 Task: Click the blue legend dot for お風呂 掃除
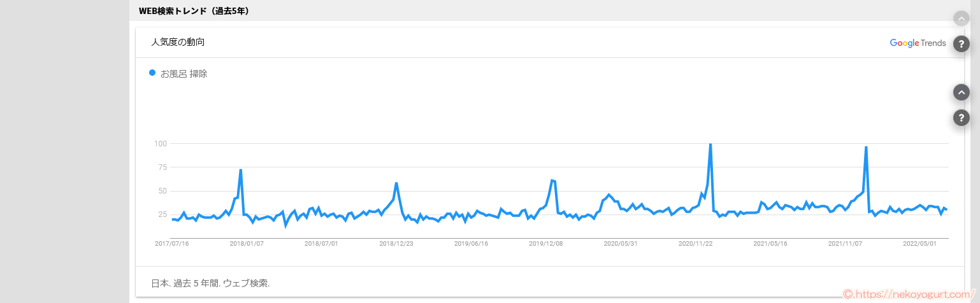[x=152, y=73]
